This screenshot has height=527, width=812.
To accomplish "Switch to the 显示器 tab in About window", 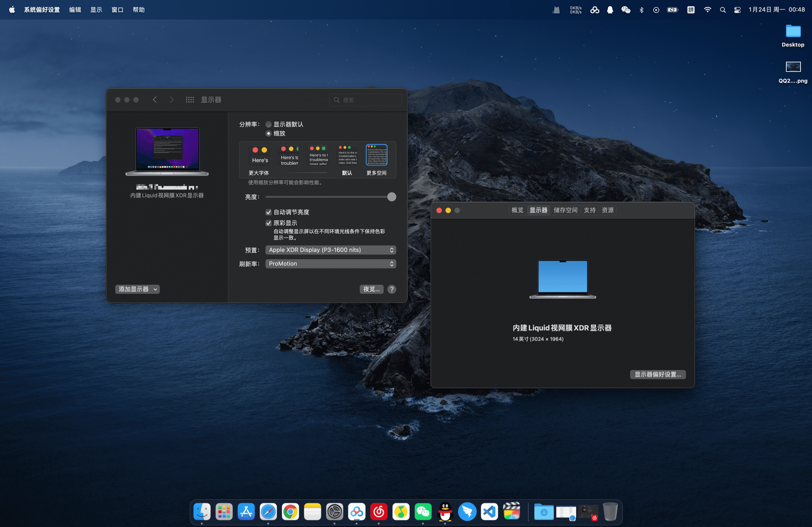I will point(538,211).
